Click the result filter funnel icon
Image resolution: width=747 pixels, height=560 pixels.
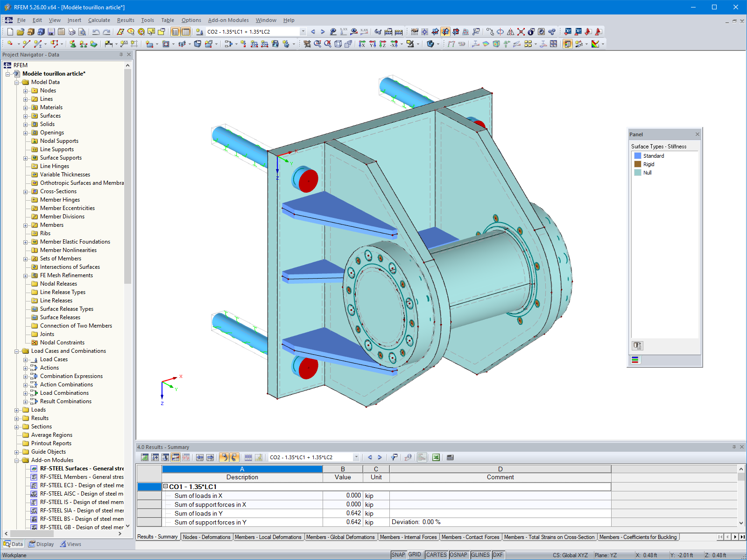395,457
